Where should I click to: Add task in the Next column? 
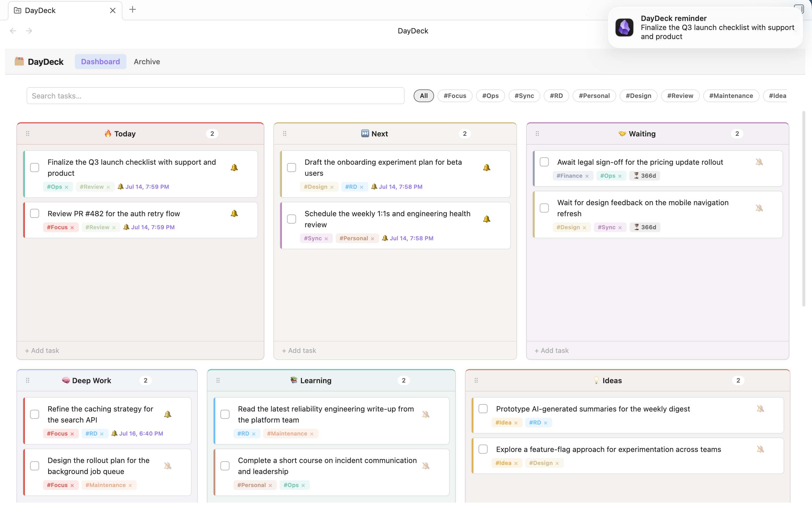point(299,350)
